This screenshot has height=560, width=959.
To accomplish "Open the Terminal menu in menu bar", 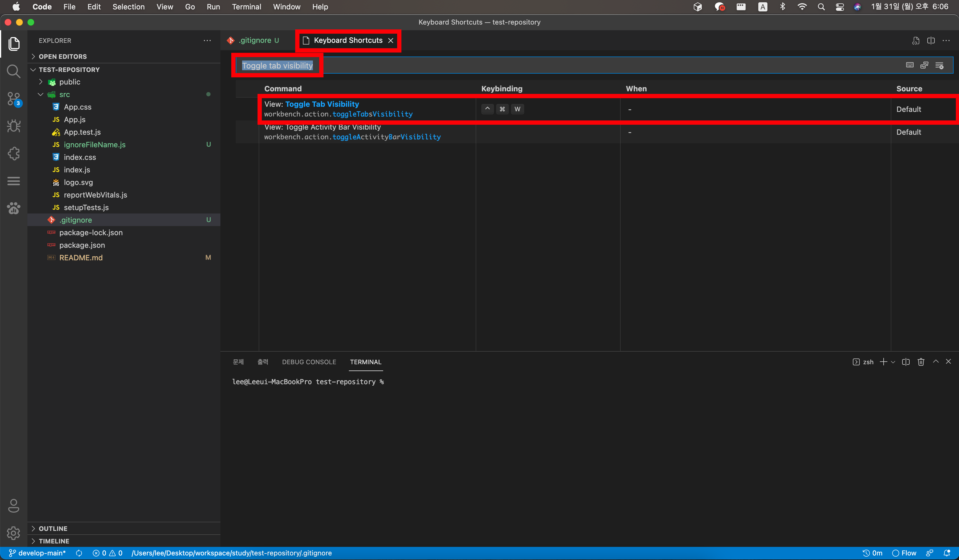I will 246,7.
